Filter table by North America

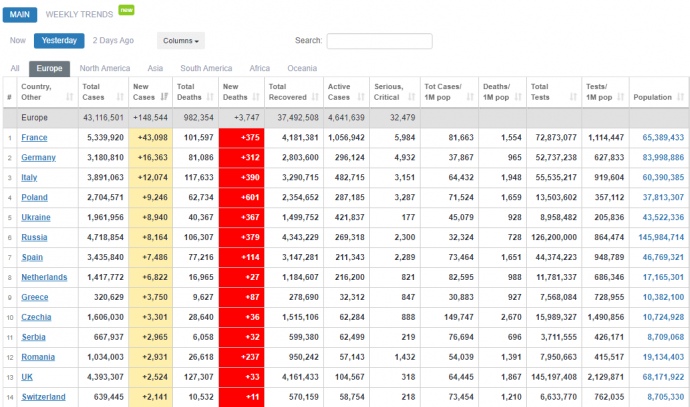[x=104, y=68]
